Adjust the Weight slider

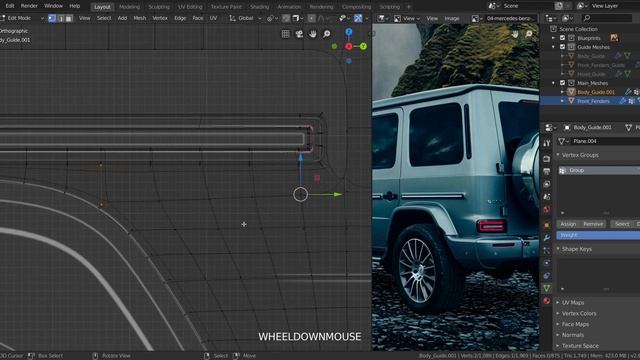click(x=598, y=236)
